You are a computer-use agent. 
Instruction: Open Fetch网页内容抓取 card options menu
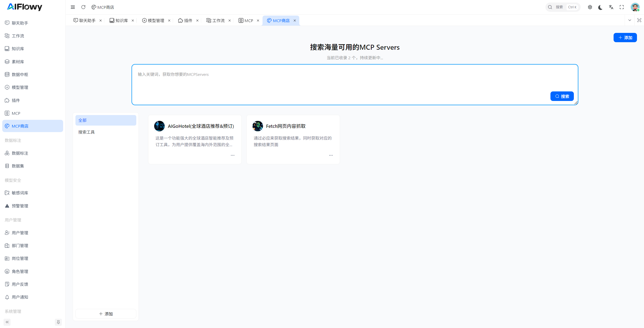(331, 155)
